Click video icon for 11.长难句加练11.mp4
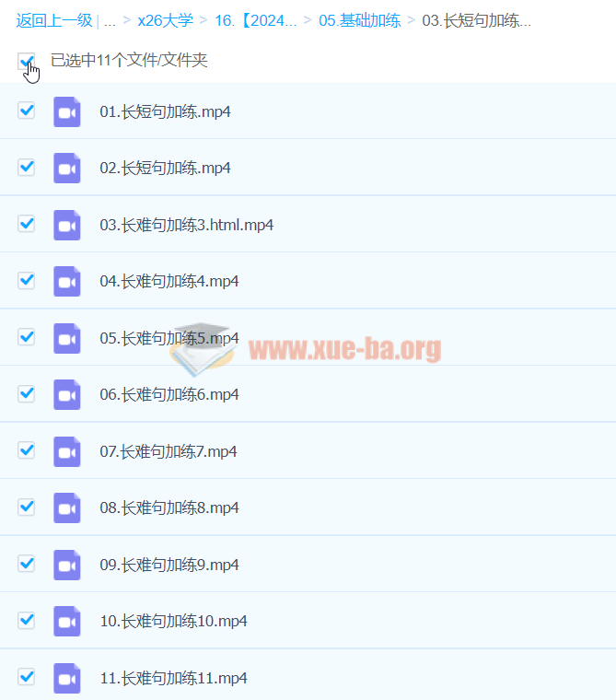Screen dimensions: 616x700 67,678
